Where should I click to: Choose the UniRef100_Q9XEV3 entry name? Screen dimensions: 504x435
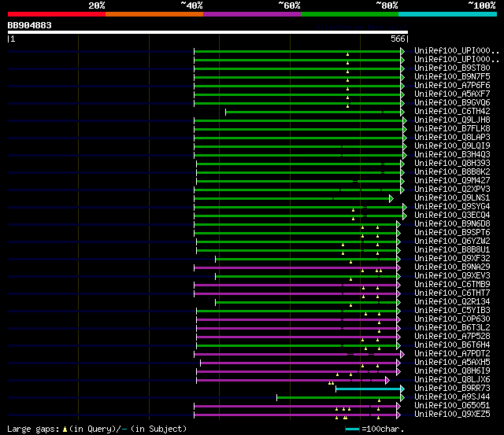point(452,276)
